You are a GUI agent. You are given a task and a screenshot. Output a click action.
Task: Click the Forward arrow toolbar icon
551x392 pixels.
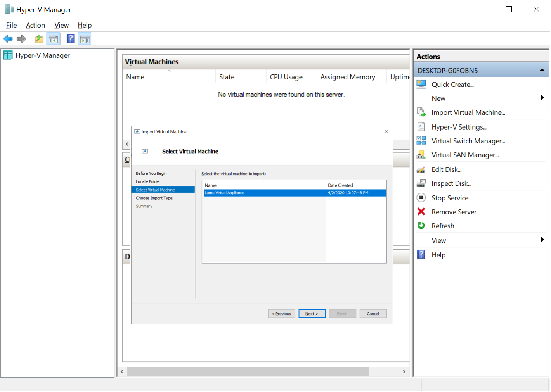[x=21, y=39]
